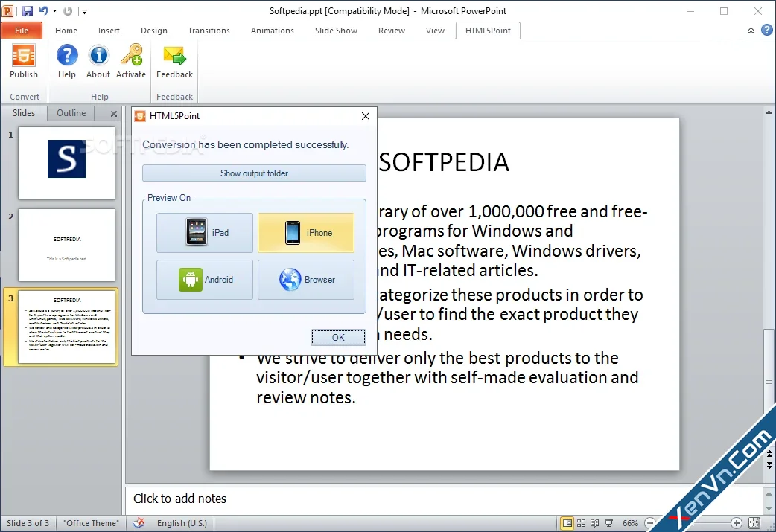Close the Slides/Outline pane
Image resolution: width=776 pixels, height=532 pixels.
[x=114, y=114]
